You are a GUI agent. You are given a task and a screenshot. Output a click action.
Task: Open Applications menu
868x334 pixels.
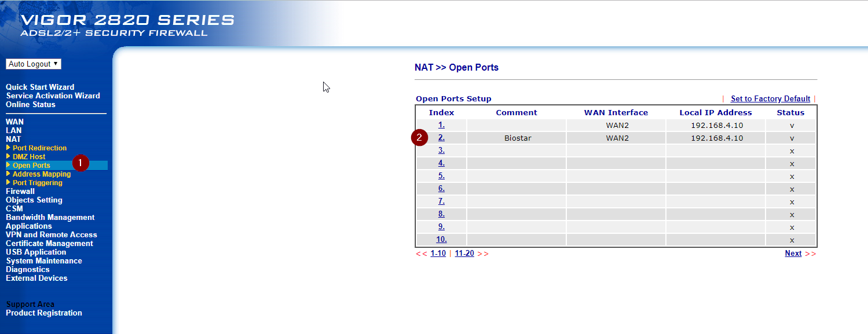click(29, 226)
